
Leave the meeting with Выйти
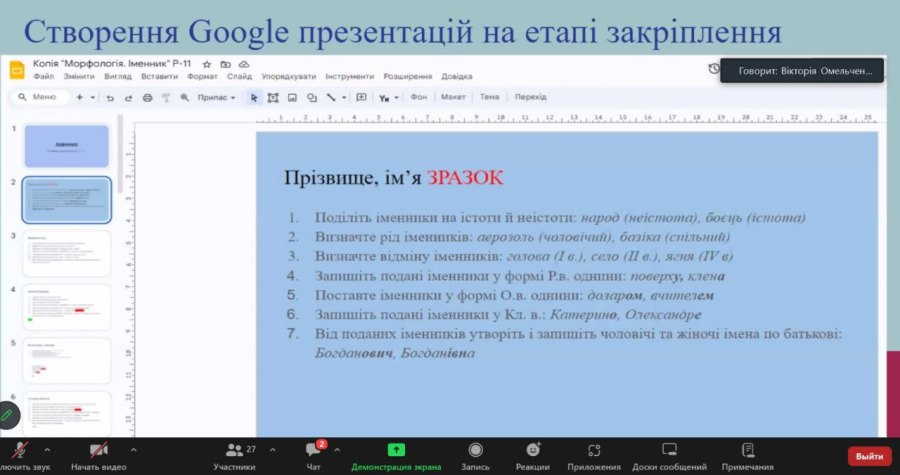click(x=870, y=457)
